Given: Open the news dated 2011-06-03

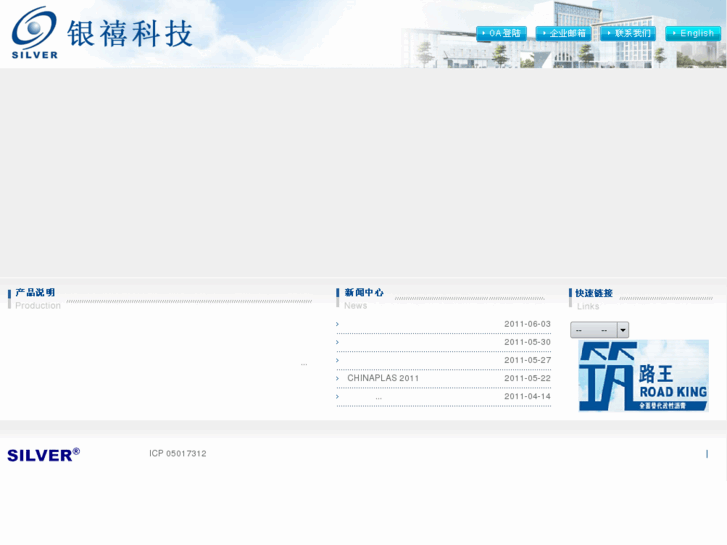Looking at the screenshot, I should point(527,324).
